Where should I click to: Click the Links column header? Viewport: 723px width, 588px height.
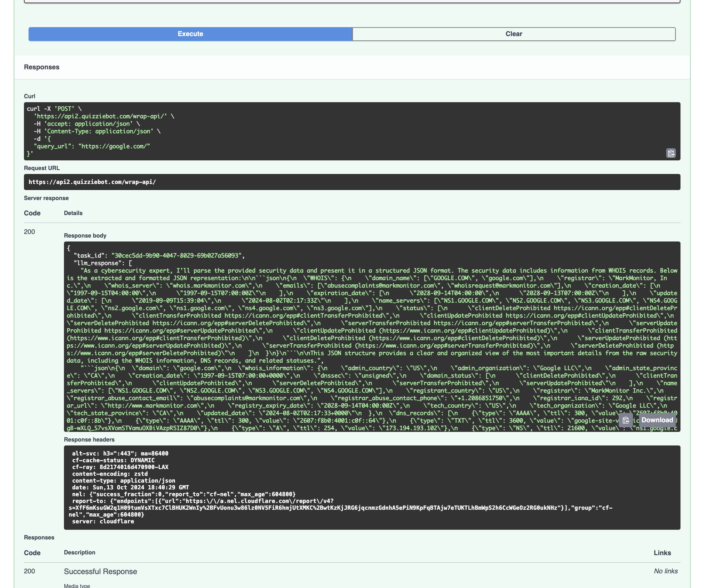tap(662, 553)
